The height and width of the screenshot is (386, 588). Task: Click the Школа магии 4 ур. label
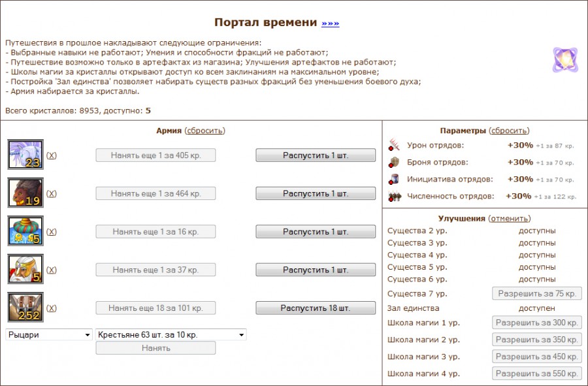point(424,373)
